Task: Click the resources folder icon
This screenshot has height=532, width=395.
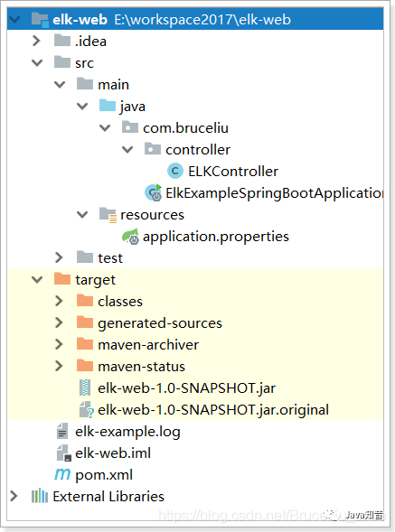Action: pyautogui.click(x=108, y=215)
